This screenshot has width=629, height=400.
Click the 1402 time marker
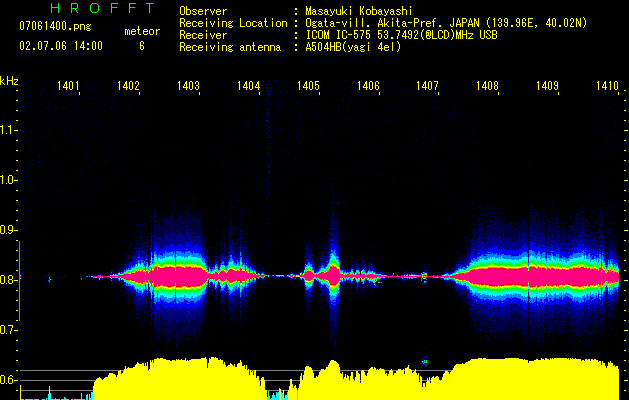[128, 85]
